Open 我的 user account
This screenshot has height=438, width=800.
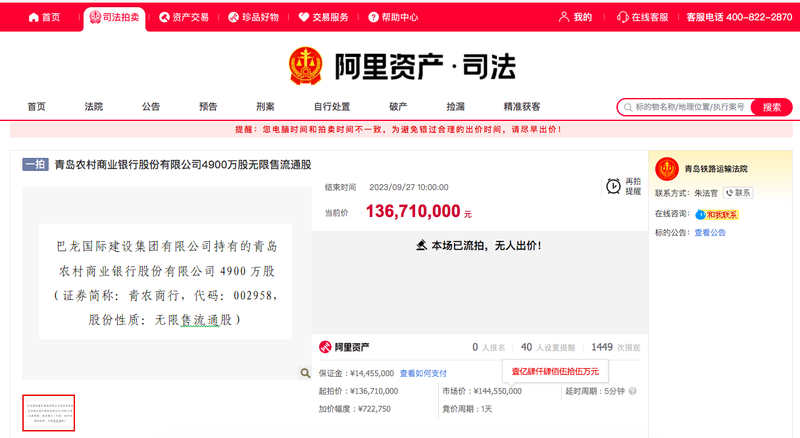click(575, 17)
